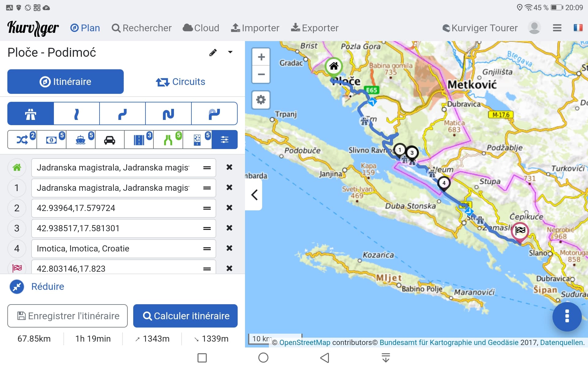This screenshot has width=588, height=368.
Task: Remove waypoint 2 from the route
Action: (229, 208)
